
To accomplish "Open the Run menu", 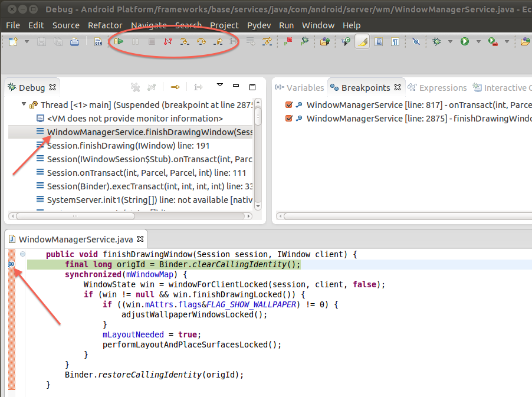I will click(287, 25).
